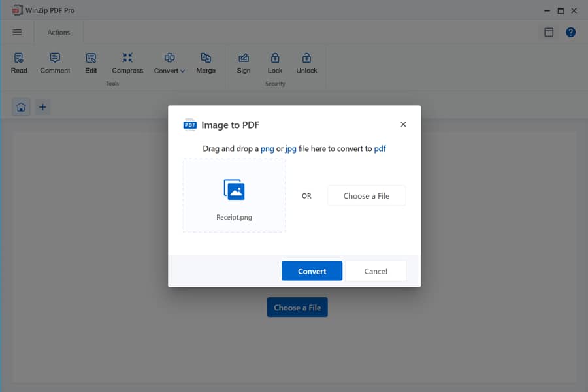The image size is (588, 392).
Task: Click Choose a File in the dialog
Action: click(x=367, y=195)
